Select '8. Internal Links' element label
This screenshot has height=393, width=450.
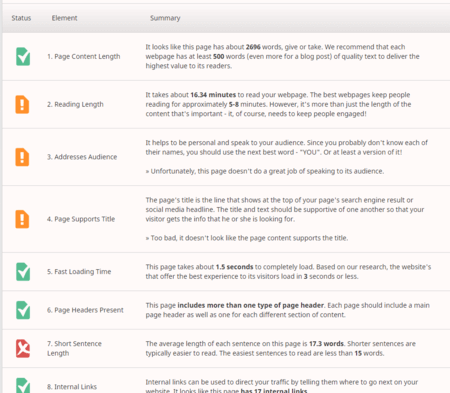click(72, 387)
